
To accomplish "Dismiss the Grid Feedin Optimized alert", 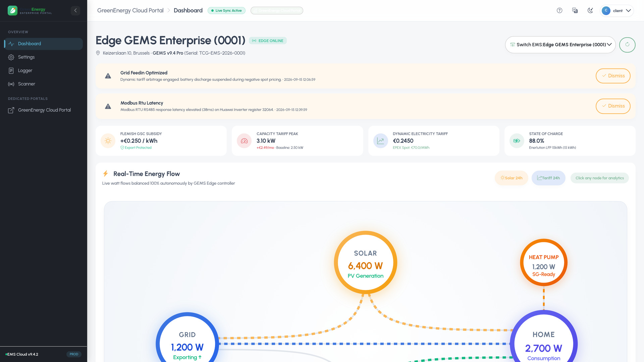I will pos(613,76).
